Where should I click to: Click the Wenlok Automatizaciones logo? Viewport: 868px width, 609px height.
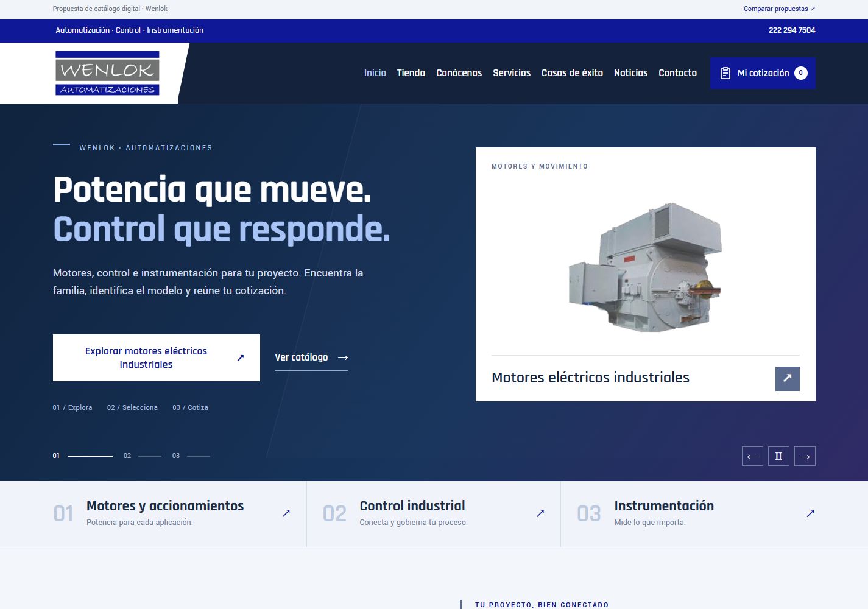pyautogui.click(x=107, y=73)
